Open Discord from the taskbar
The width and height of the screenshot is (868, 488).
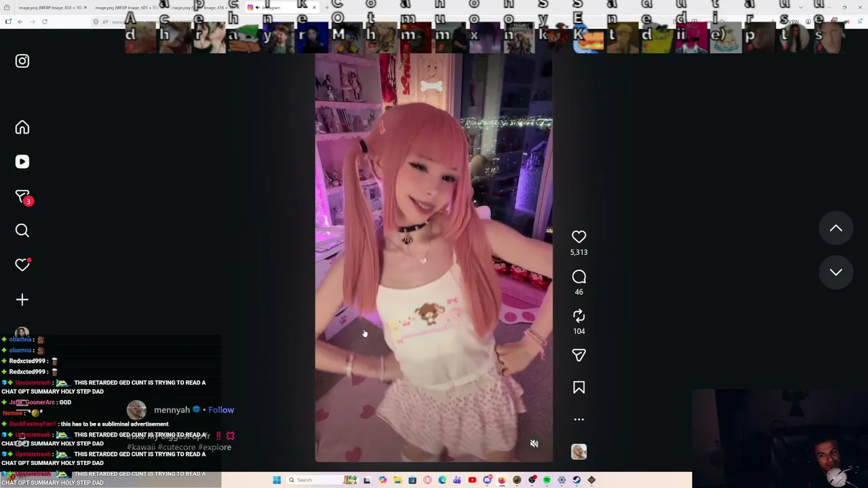(x=487, y=481)
